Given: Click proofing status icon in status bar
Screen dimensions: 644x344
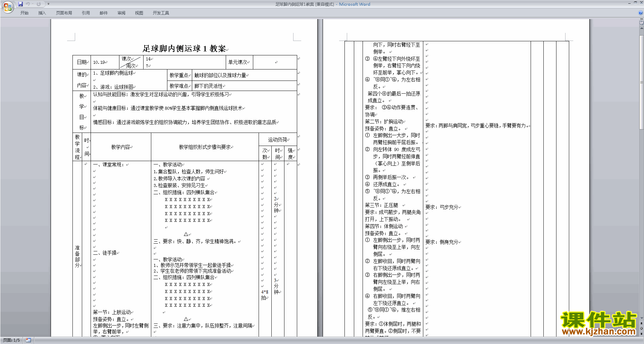Looking at the screenshot, I should pyautogui.click(x=28, y=340).
